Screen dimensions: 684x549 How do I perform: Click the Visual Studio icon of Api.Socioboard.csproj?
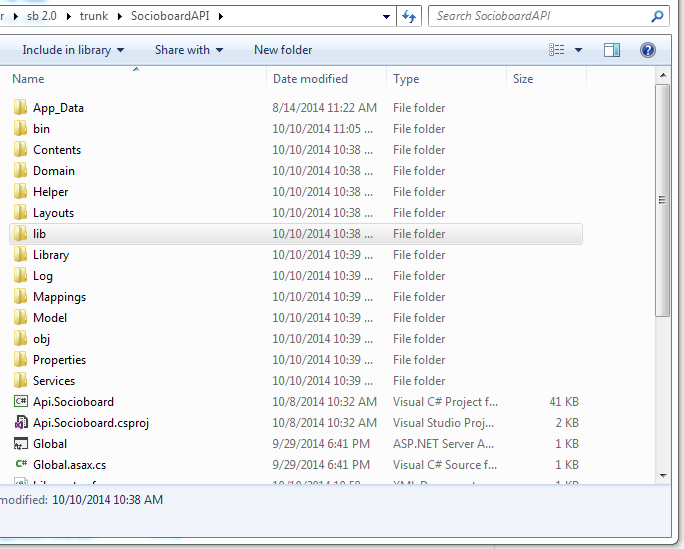21,423
